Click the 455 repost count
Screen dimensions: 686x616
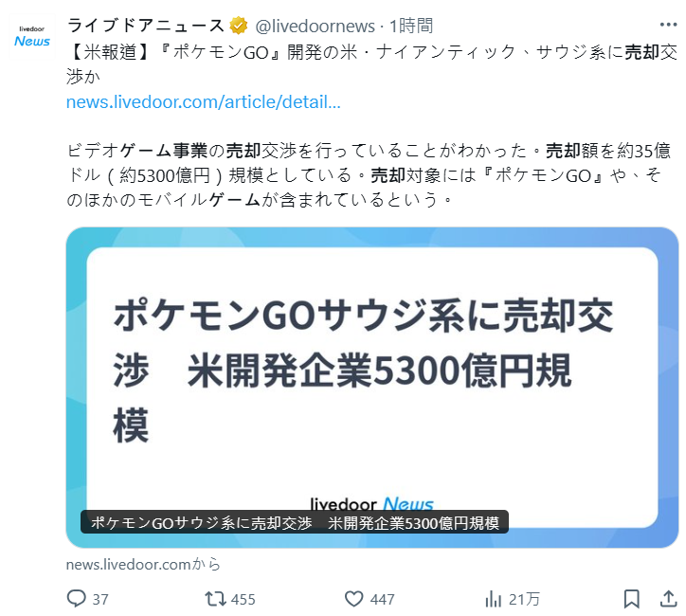(x=244, y=599)
